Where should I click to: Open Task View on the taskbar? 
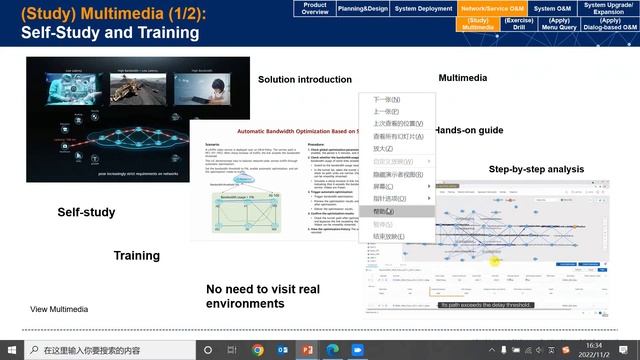pos(232,350)
